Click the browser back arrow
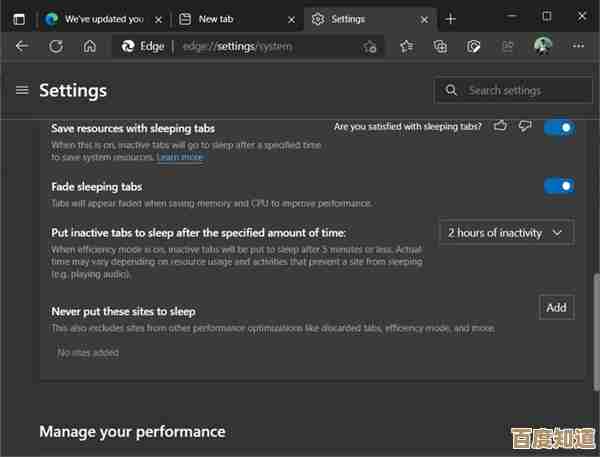 [x=22, y=46]
